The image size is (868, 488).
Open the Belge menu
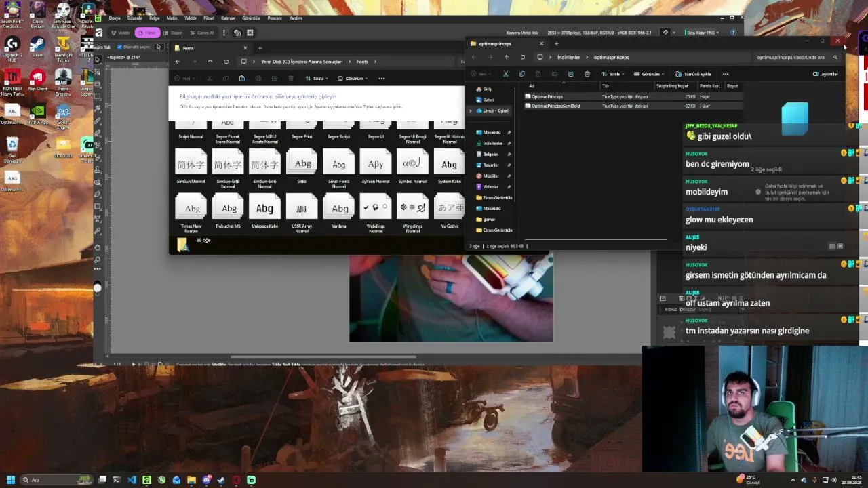click(x=155, y=18)
